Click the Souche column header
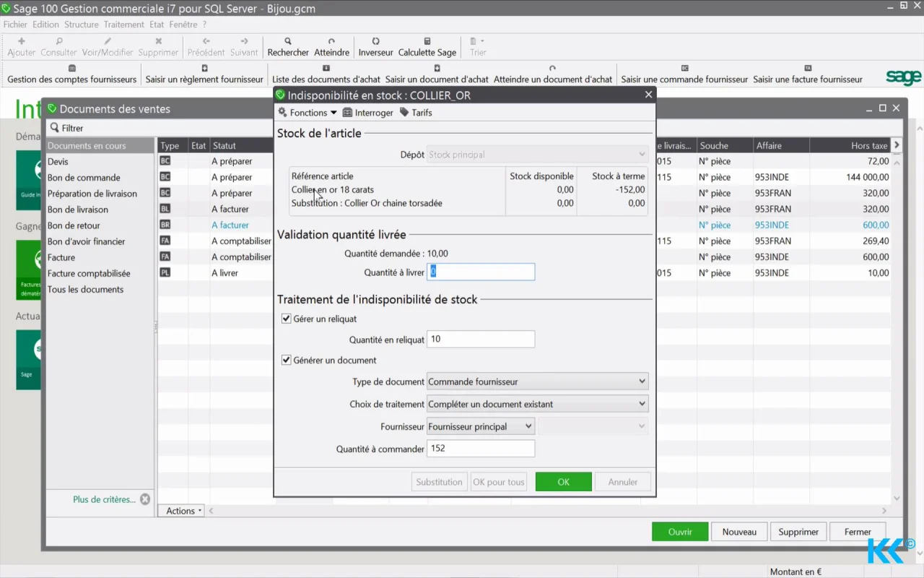Image resolution: width=924 pixels, height=578 pixels. pyautogui.click(x=725, y=145)
